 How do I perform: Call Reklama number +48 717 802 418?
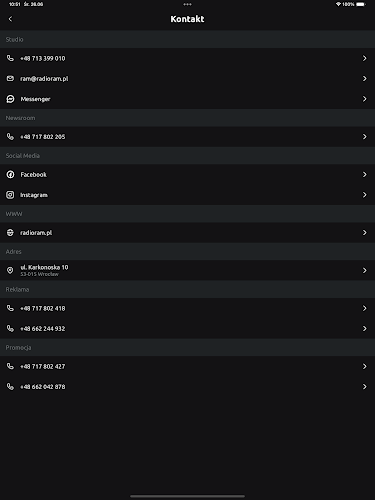(x=187, y=308)
